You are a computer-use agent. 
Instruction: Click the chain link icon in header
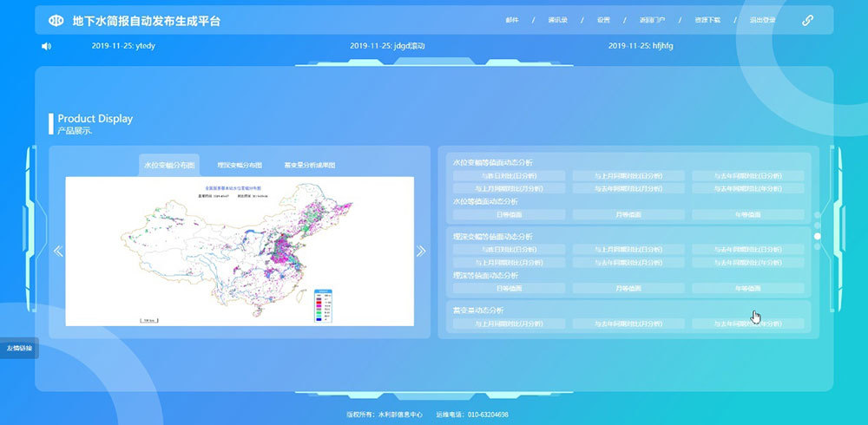807,21
